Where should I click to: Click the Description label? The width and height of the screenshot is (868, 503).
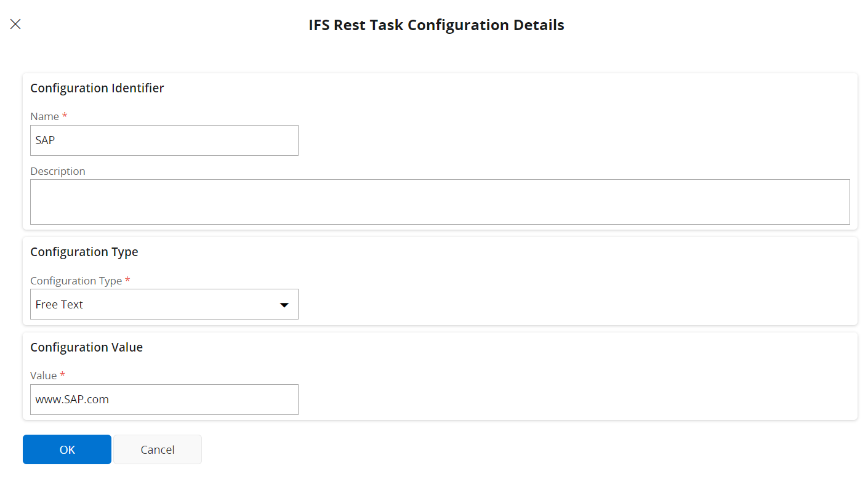pos(57,171)
